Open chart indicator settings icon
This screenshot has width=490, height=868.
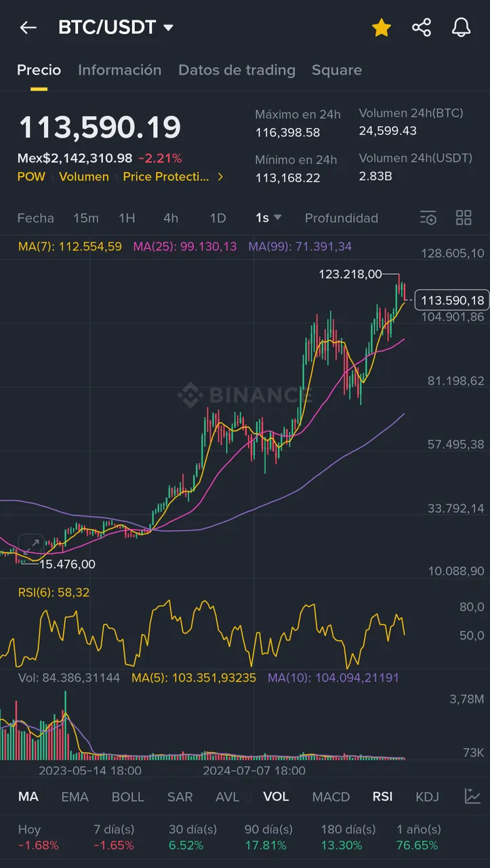(428, 218)
